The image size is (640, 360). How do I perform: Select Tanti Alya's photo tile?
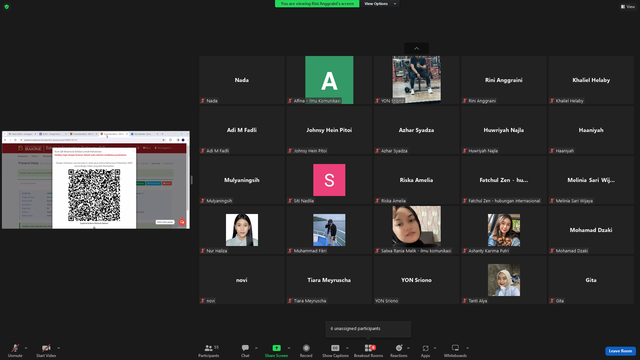[504, 280]
